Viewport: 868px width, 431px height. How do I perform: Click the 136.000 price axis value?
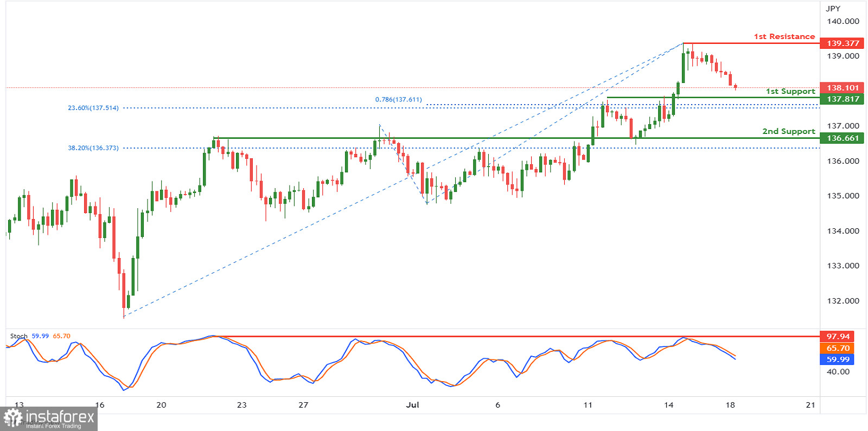tap(843, 161)
